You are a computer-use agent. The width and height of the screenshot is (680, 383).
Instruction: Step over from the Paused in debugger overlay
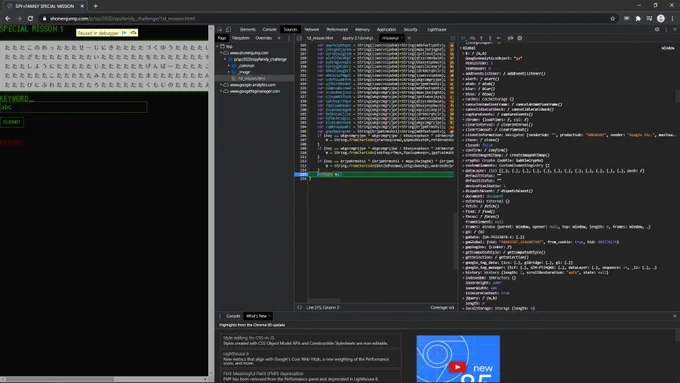coord(133,33)
